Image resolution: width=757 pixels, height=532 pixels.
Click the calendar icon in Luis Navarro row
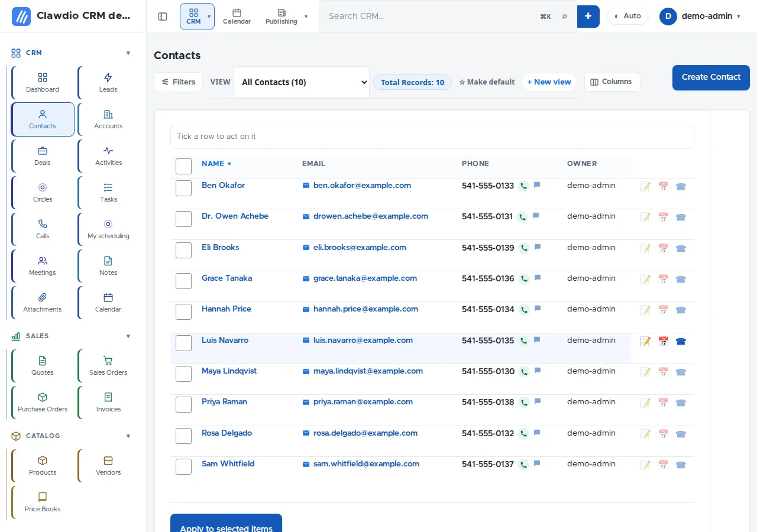[663, 341]
